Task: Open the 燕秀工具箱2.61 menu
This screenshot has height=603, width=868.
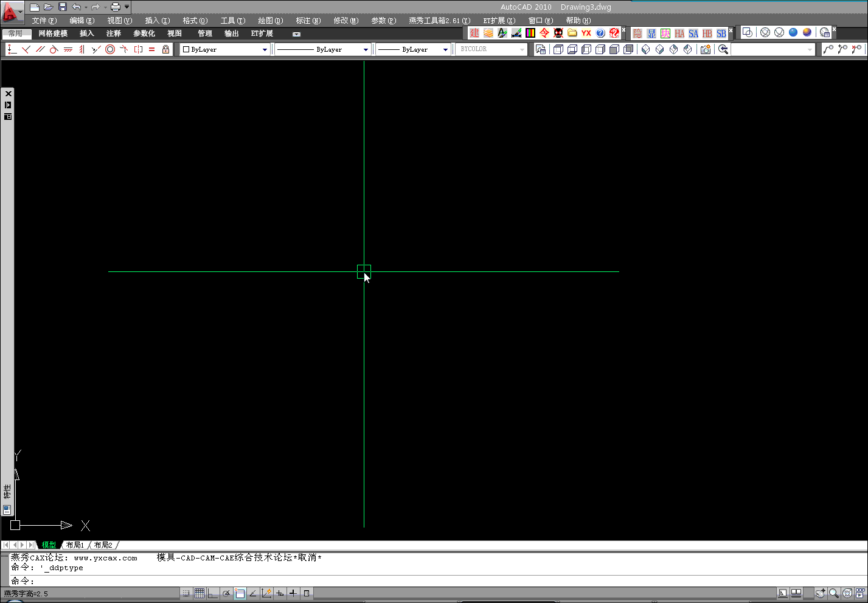Action: click(439, 21)
